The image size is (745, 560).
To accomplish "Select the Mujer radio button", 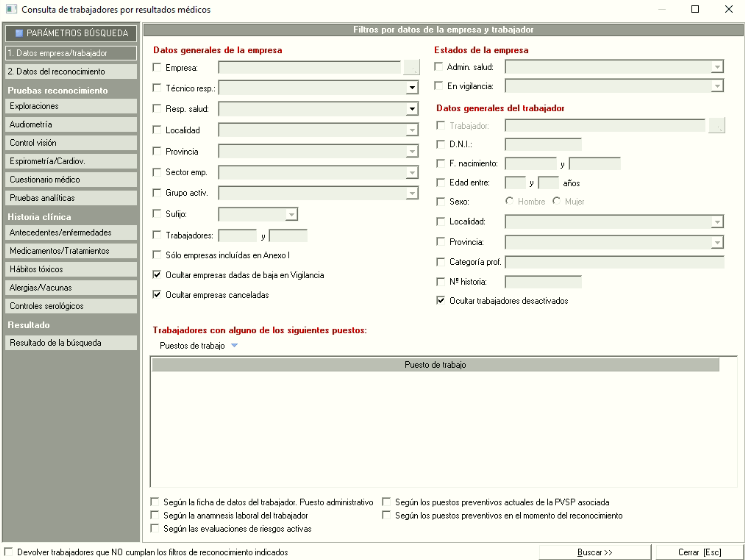I will click(558, 202).
